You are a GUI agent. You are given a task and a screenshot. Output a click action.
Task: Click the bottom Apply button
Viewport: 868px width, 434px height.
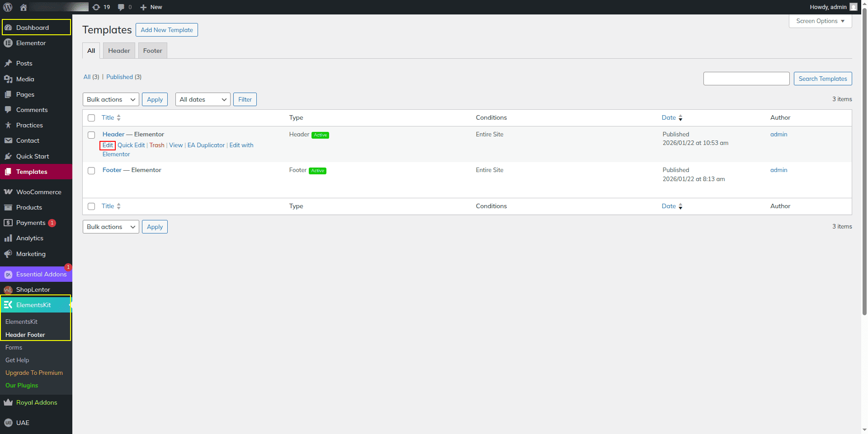click(155, 227)
